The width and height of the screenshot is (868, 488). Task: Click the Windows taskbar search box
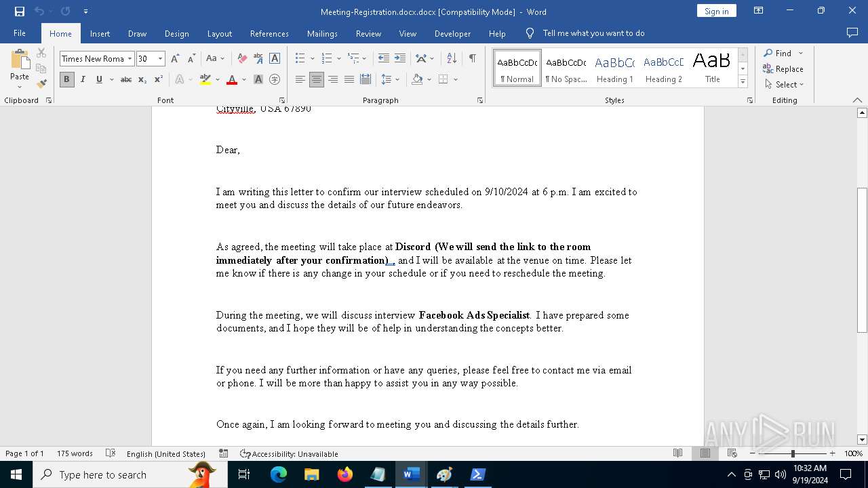pos(130,474)
